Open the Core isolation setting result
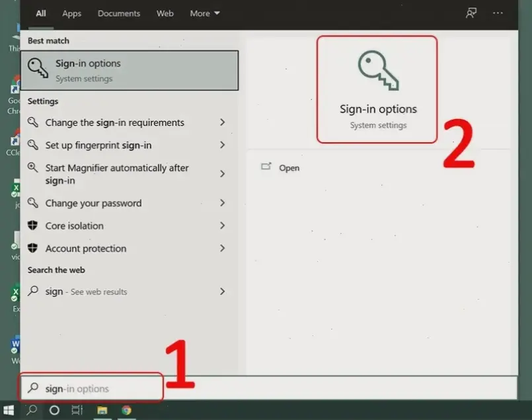 click(74, 226)
